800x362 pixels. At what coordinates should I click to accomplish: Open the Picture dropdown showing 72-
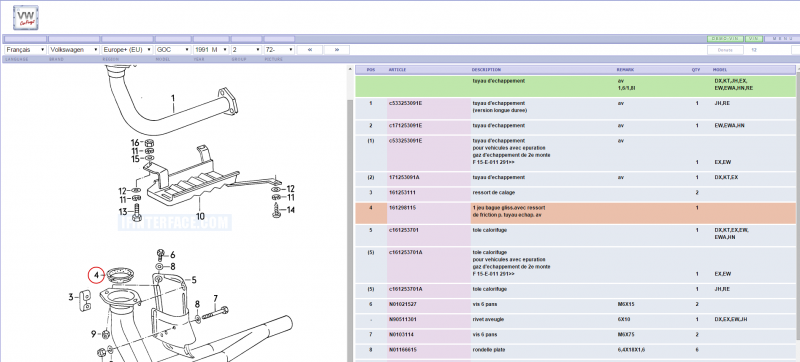point(279,50)
